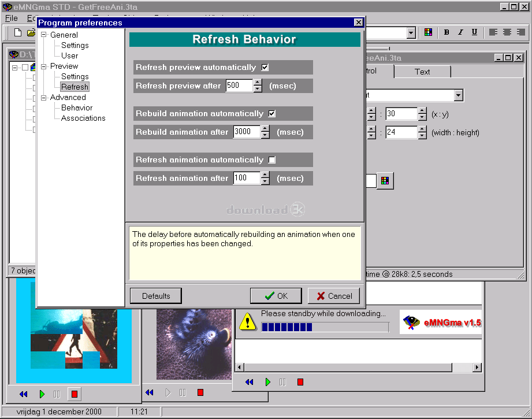
Task: Click the Defaults button
Action: 156,296
